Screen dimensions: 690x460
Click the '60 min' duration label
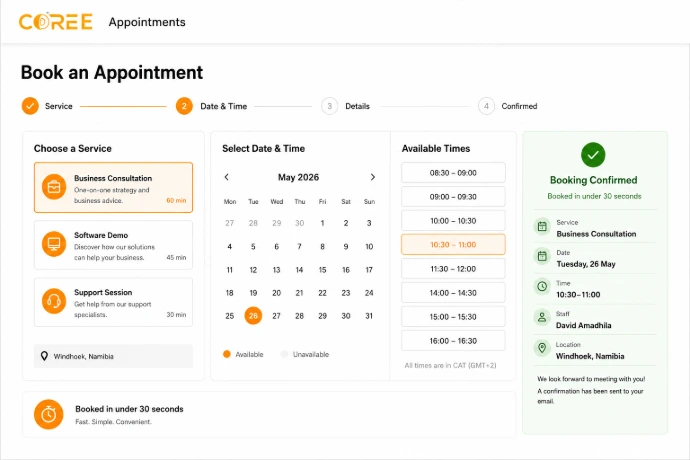pyautogui.click(x=176, y=200)
